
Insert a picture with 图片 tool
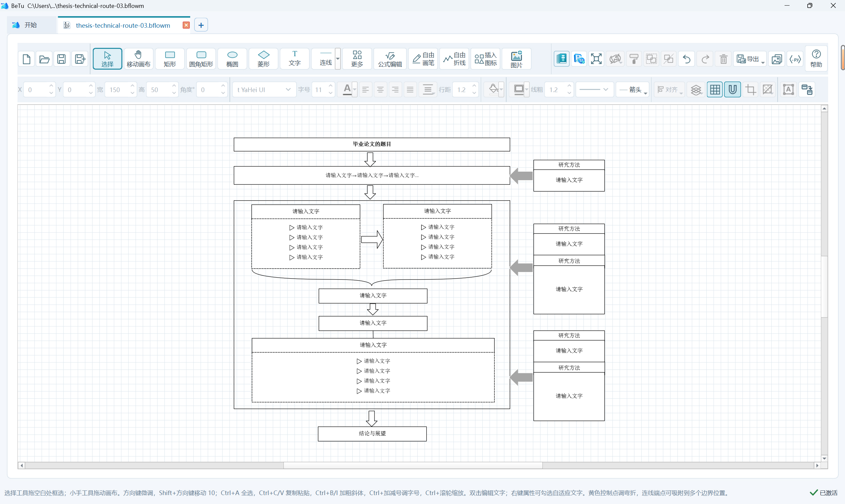coord(516,59)
